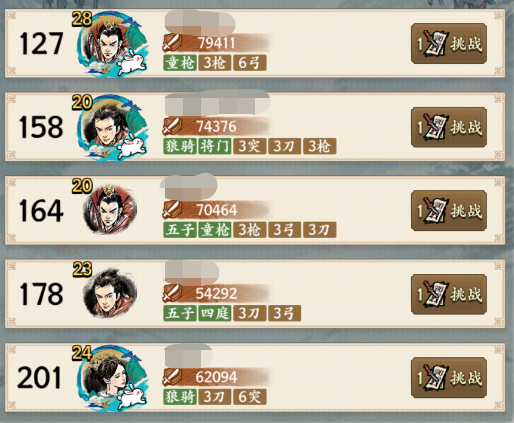Screen dimensions: 514x423
Task: Select the 将门 tag in rank 158 row
Action: point(215,146)
